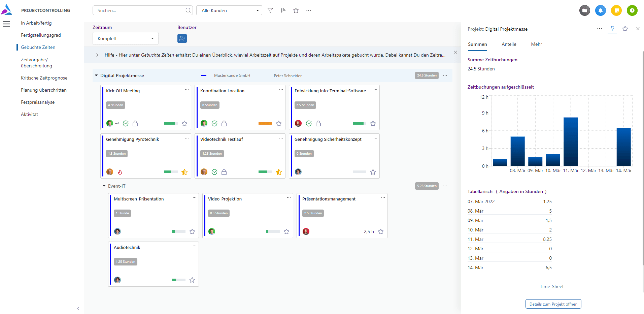644x314 pixels.
Task: Switch to the Anteile tab
Action: (x=509, y=44)
